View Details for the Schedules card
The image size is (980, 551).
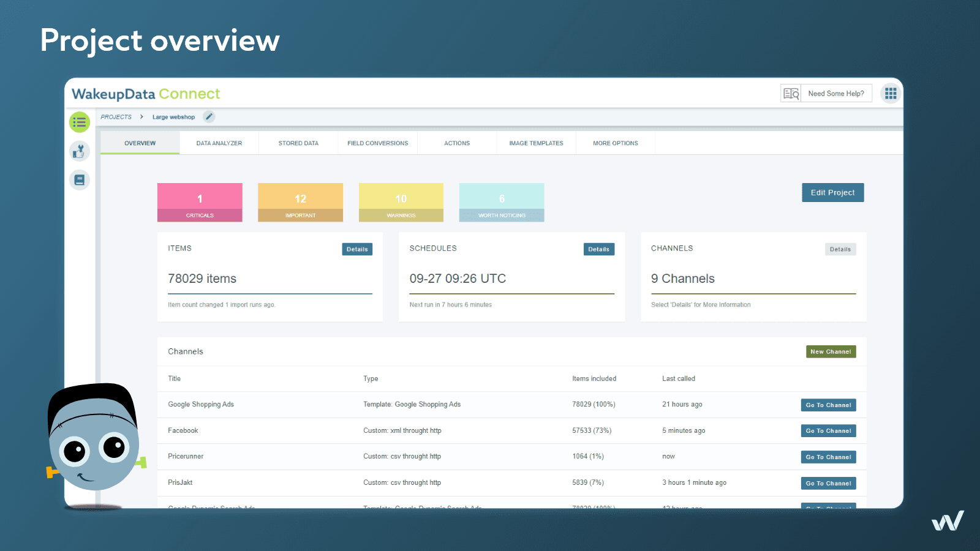pos(598,249)
